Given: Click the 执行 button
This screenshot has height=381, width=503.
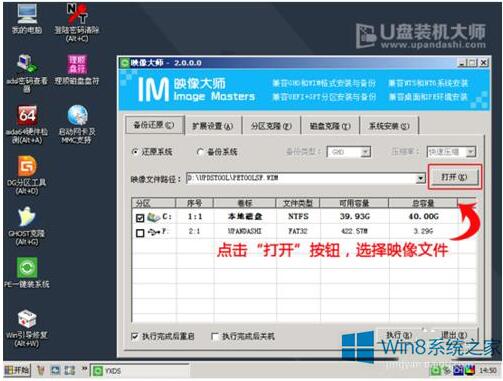Looking at the screenshot, I should coord(399,335).
